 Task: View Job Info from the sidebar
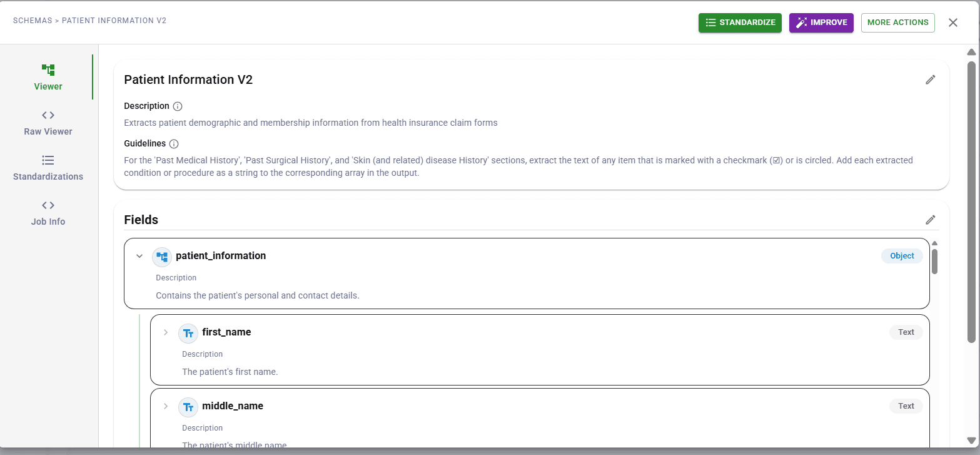(x=48, y=205)
